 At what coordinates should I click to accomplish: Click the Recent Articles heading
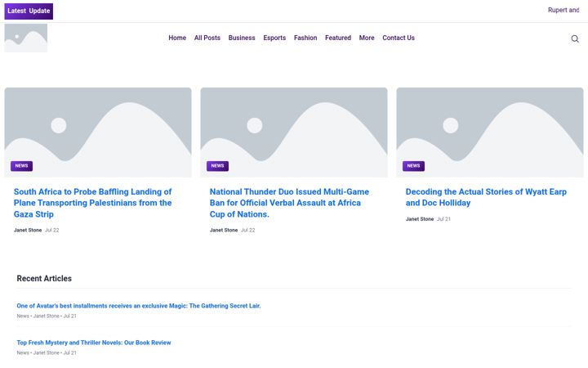click(x=44, y=279)
